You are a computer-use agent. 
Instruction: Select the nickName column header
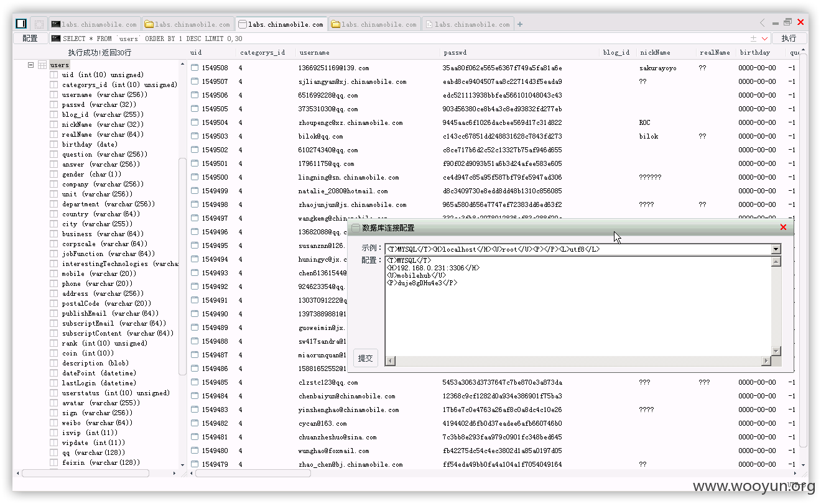click(x=666, y=53)
